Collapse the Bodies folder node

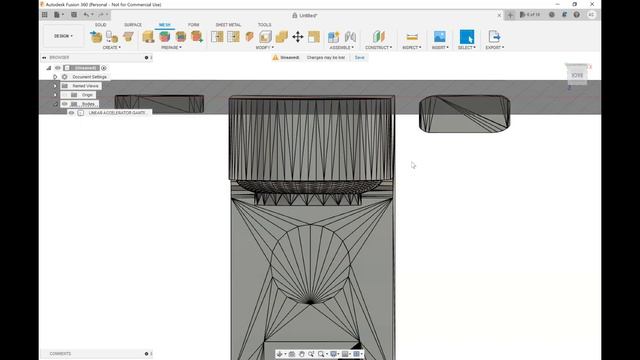click(x=55, y=104)
